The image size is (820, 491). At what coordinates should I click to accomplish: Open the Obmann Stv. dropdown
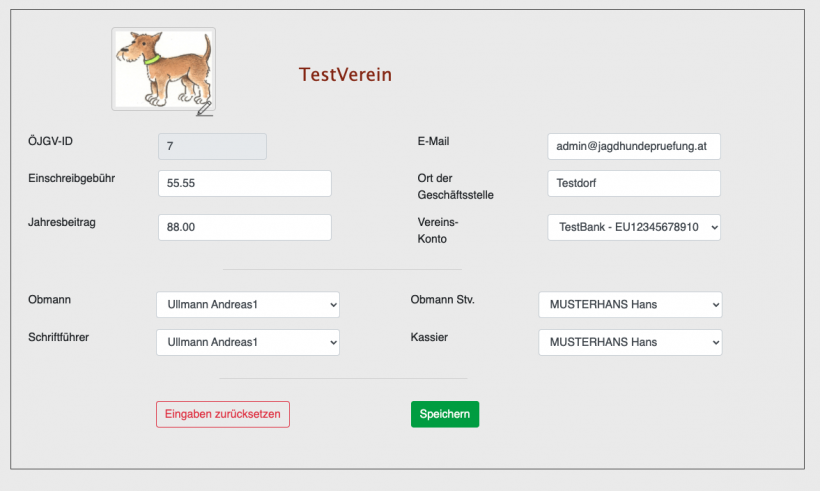[x=629, y=304]
